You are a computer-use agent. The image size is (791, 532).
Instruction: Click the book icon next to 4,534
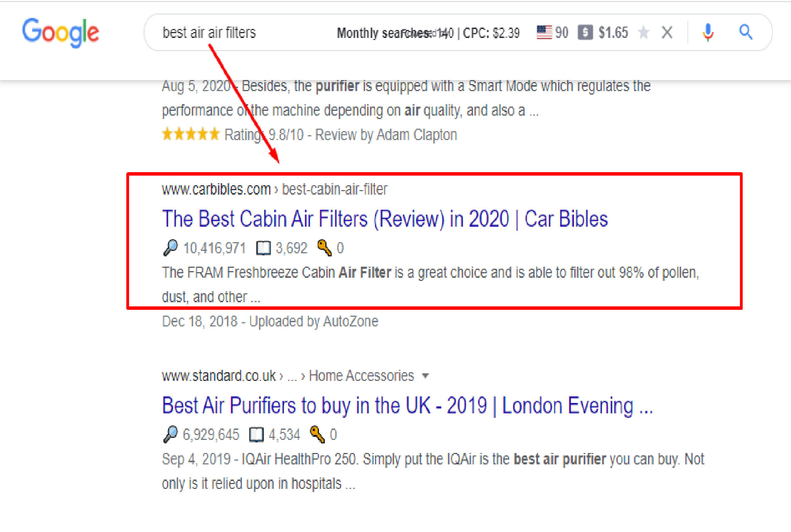pyautogui.click(x=256, y=434)
